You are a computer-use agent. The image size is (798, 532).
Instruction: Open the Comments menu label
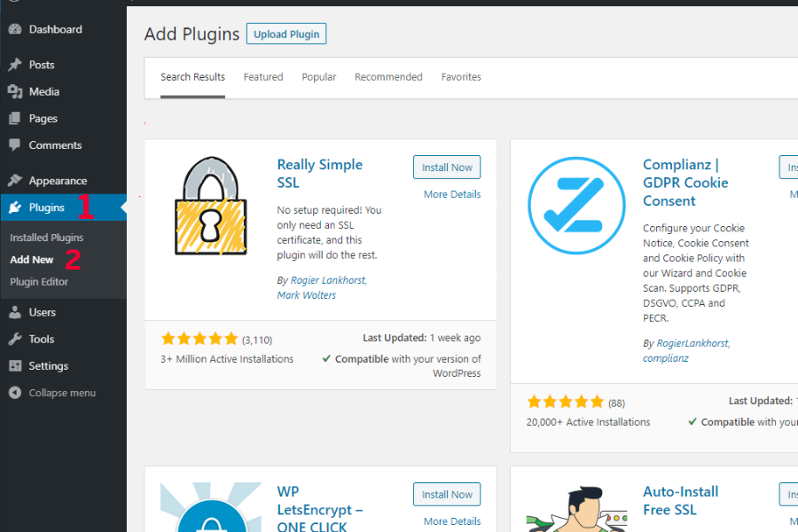pyautogui.click(x=56, y=145)
